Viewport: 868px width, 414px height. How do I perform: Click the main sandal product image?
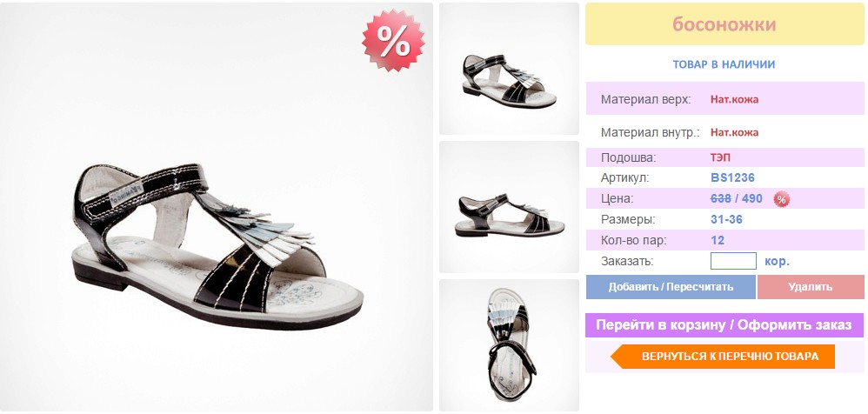point(217,207)
